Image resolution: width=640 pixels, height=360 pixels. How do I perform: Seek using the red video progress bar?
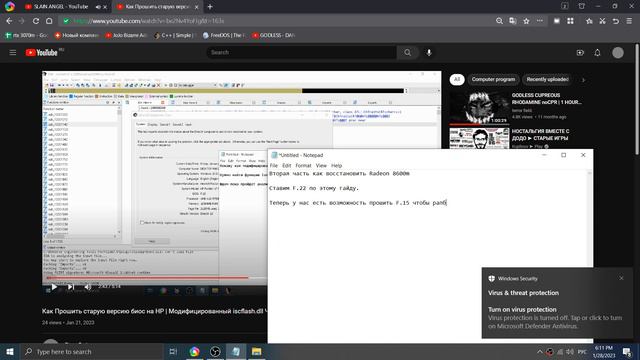coord(147,278)
